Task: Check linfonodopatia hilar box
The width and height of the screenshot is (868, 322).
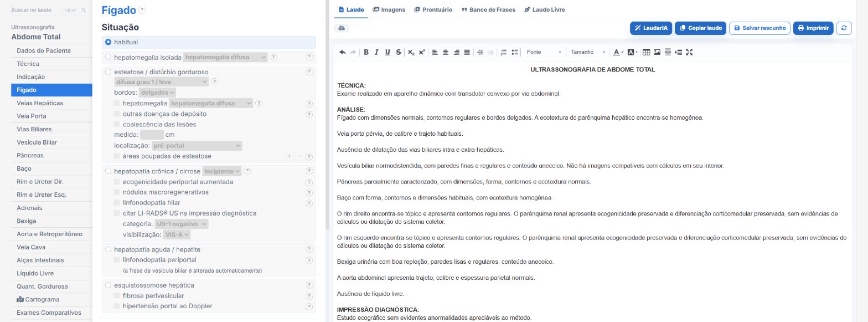Action: click(117, 203)
